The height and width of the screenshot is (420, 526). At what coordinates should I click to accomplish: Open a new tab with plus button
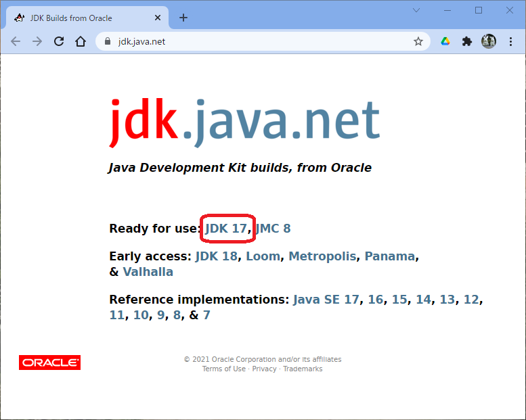(x=183, y=18)
